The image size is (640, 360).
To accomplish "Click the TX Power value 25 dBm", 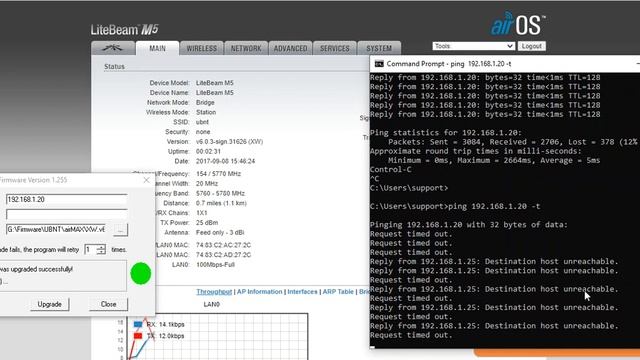I will pyautogui.click(x=207, y=223).
